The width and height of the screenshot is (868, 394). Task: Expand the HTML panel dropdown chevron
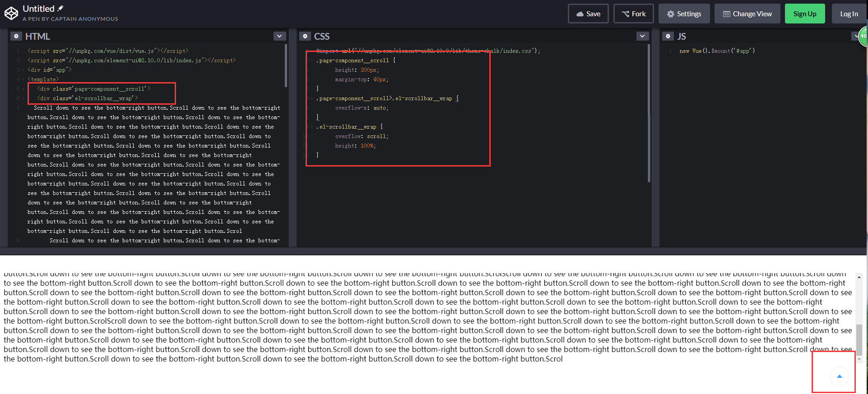(279, 36)
